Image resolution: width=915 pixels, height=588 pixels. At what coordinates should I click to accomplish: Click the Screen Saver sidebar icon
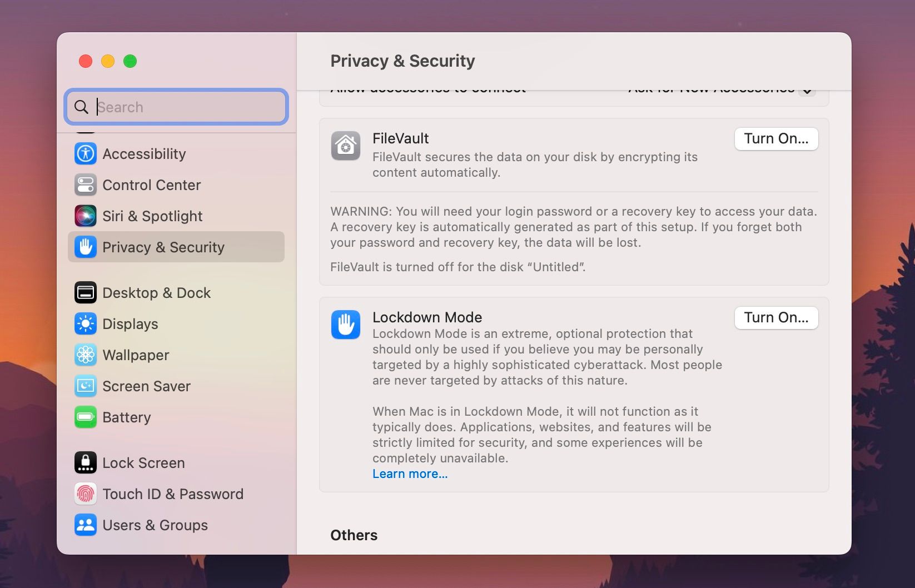(x=84, y=386)
